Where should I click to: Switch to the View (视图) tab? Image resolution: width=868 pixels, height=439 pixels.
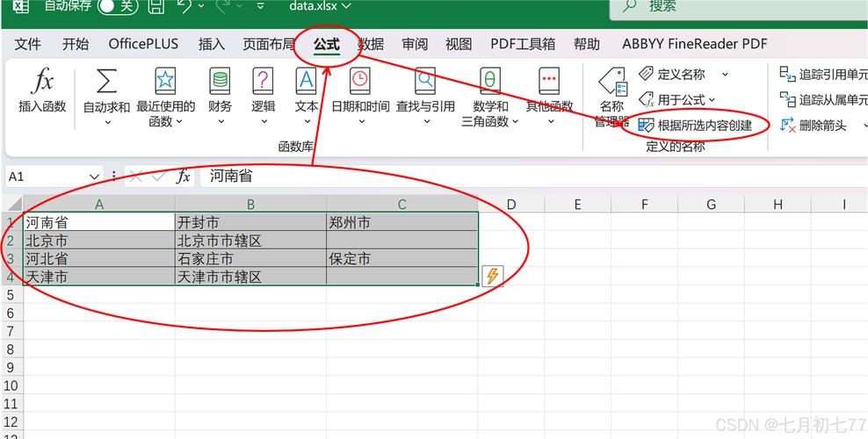pyautogui.click(x=459, y=44)
